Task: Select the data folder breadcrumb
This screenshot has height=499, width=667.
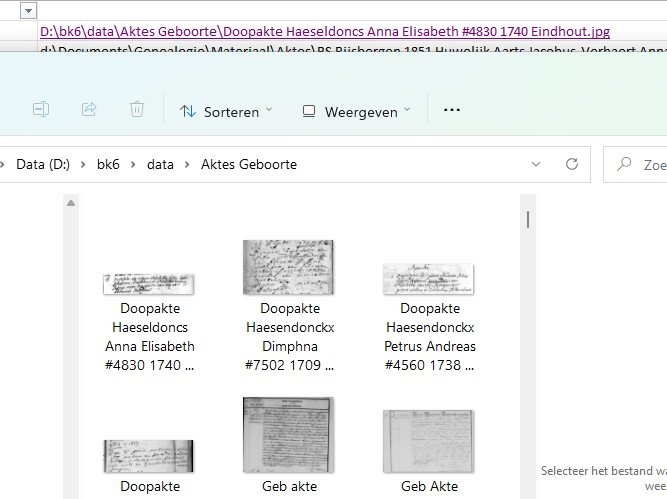Action: point(161,164)
